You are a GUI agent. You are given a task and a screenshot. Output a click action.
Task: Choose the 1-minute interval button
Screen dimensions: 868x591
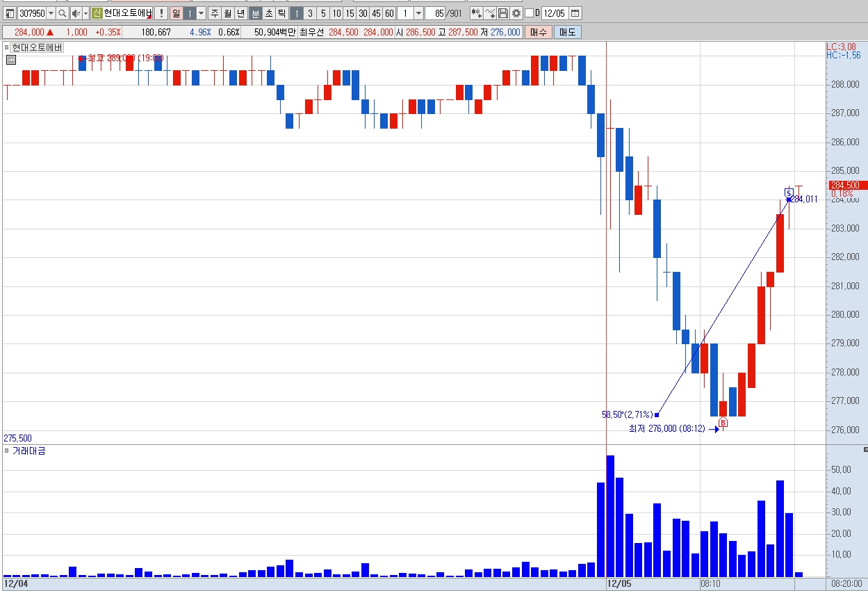coord(296,13)
